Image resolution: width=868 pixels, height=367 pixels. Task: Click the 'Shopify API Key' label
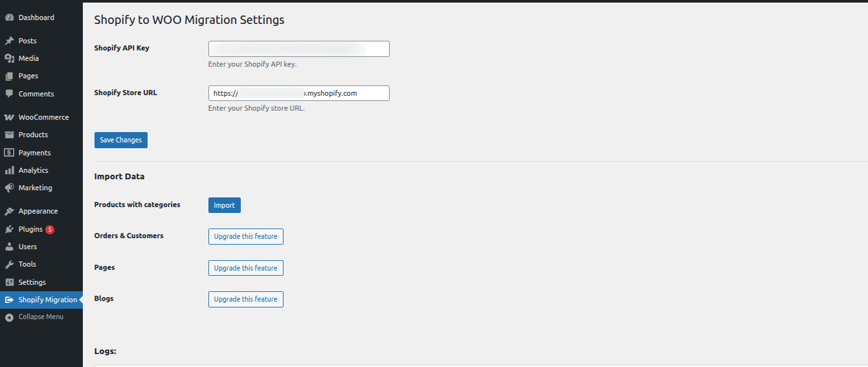[x=122, y=48]
